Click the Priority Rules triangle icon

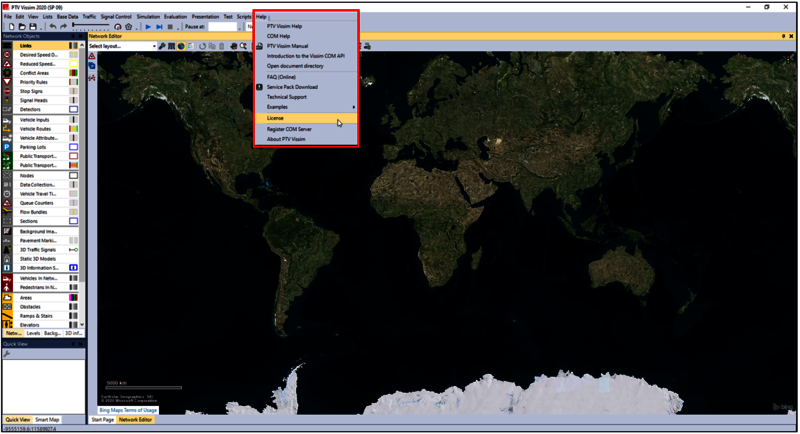[8, 82]
